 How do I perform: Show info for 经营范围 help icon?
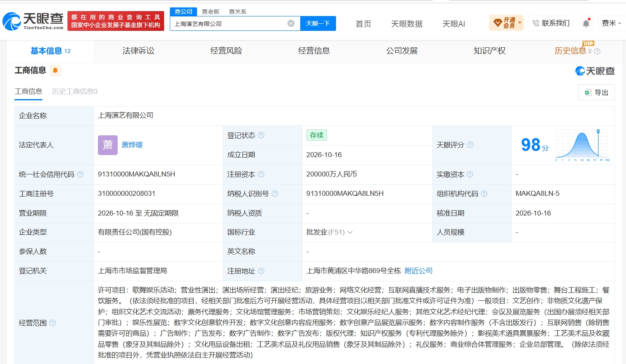tap(53, 323)
